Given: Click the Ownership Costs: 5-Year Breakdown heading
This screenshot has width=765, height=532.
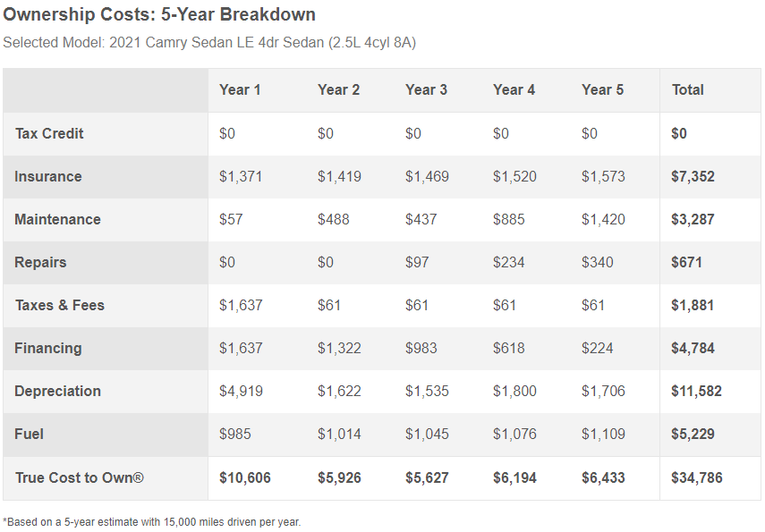Looking at the screenshot, I should [x=159, y=15].
